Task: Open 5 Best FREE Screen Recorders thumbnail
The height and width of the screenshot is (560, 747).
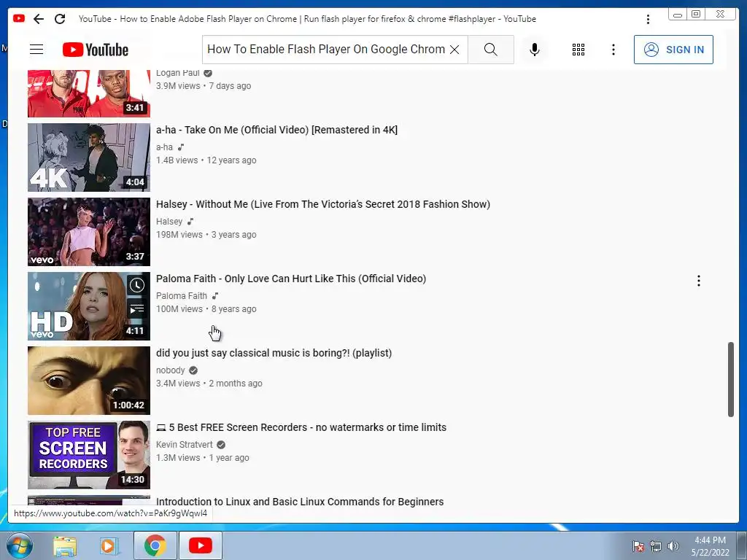Action: coord(88,455)
